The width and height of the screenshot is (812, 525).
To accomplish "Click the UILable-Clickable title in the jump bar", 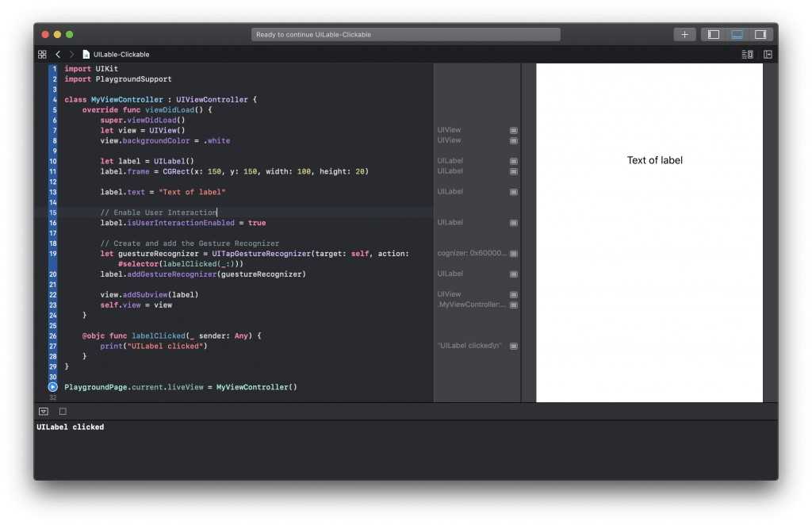I will (x=121, y=54).
